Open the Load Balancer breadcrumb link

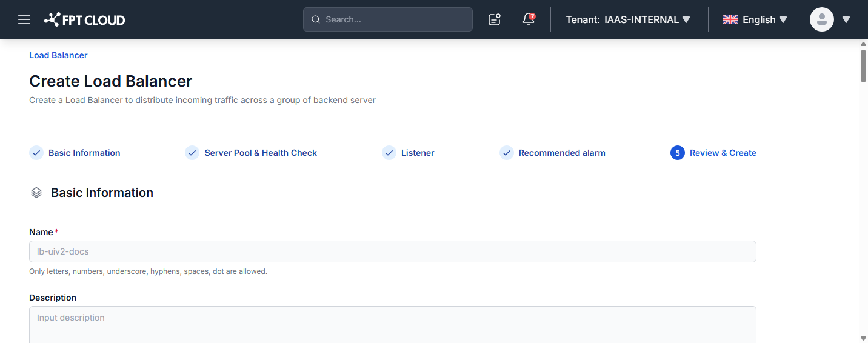[58, 55]
